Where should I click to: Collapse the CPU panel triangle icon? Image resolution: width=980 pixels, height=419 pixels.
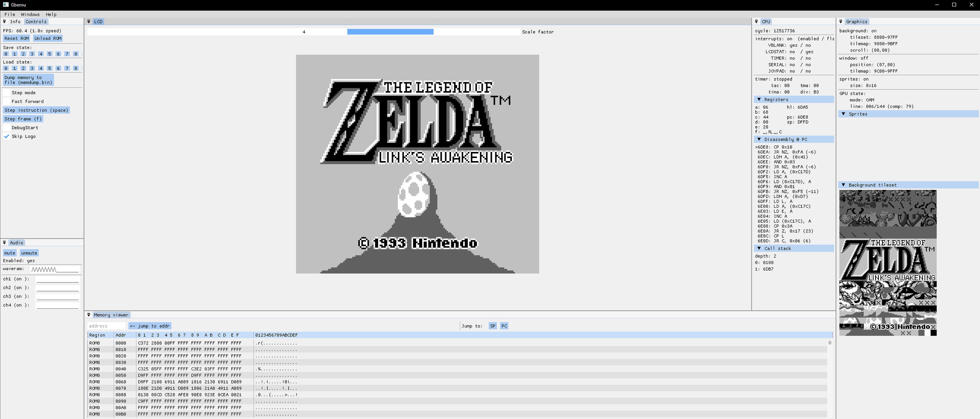coord(756,22)
